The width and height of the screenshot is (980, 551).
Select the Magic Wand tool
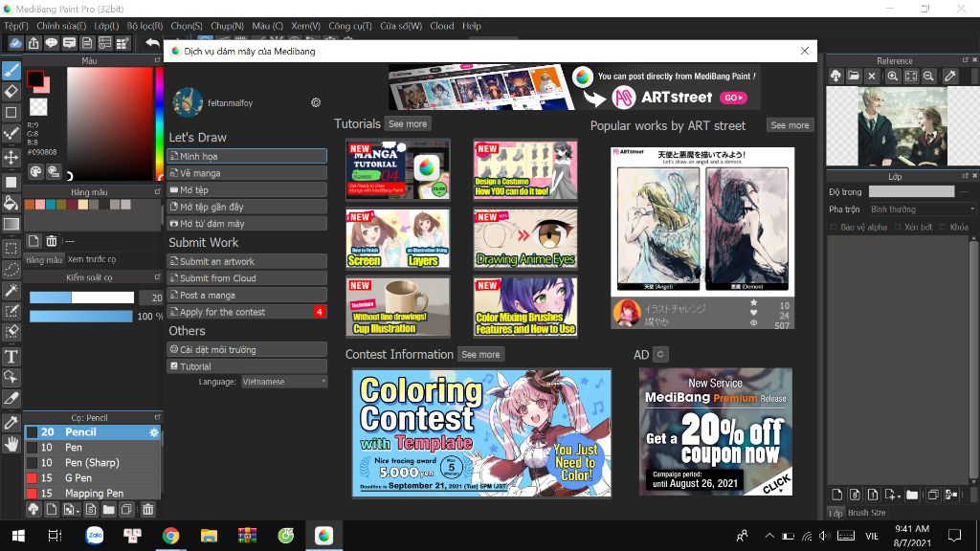coord(11,290)
